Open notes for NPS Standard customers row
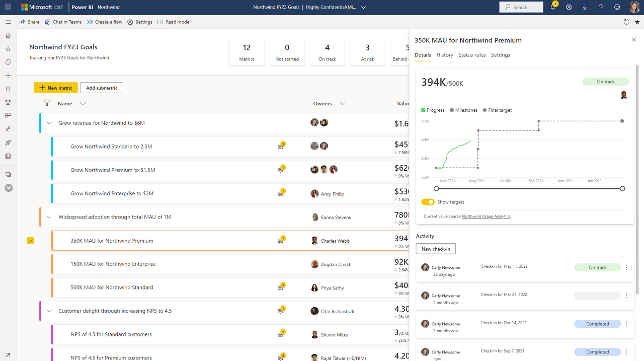The image size is (644, 361). pyautogui.click(x=281, y=334)
